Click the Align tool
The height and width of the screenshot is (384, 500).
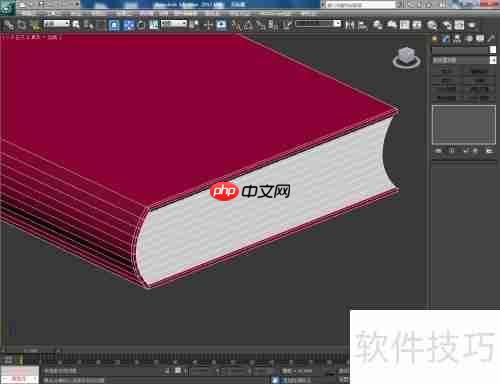coord(362,25)
